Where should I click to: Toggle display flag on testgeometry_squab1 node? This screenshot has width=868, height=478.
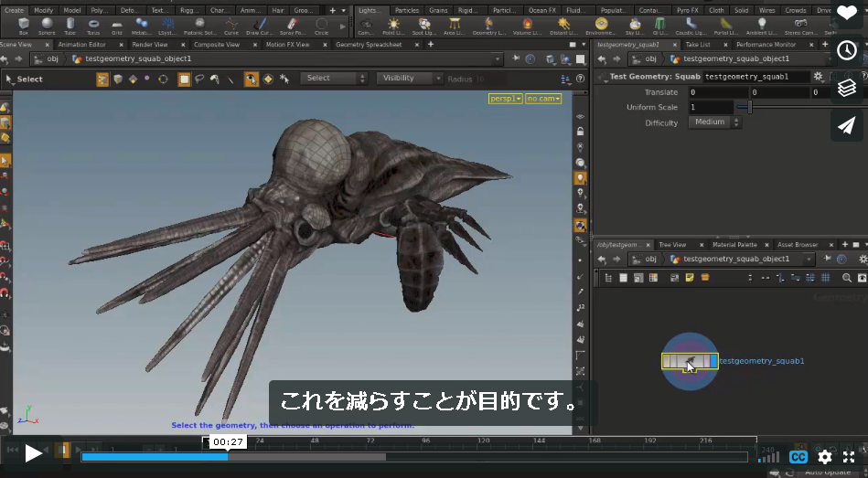(713, 361)
